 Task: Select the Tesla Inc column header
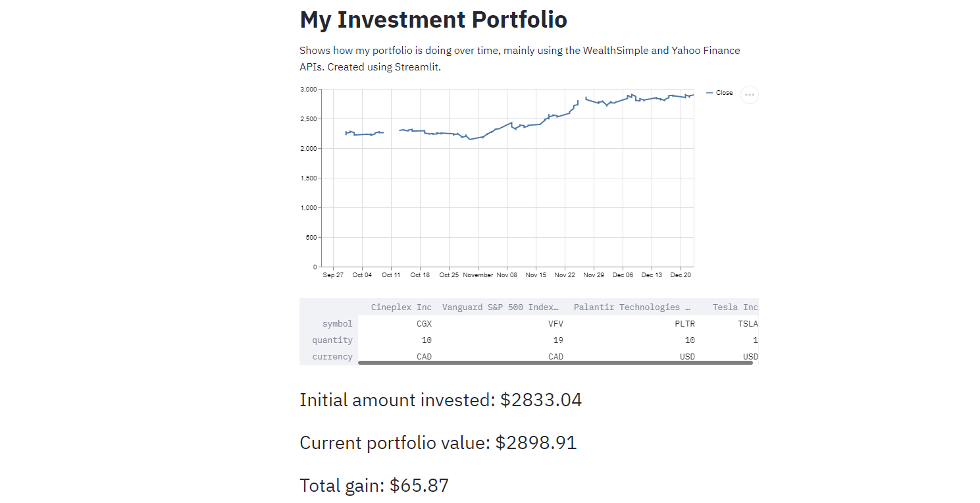[x=735, y=307]
